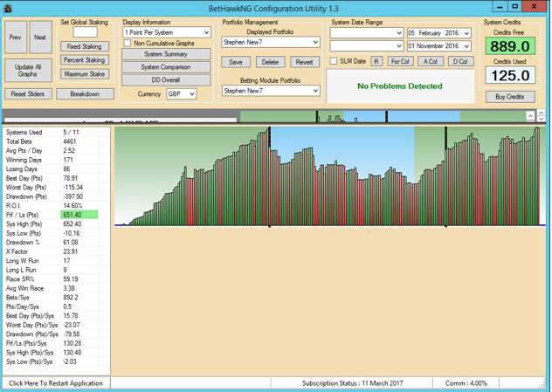Open the Currency GBP dropdown

(x=182, y=94)
